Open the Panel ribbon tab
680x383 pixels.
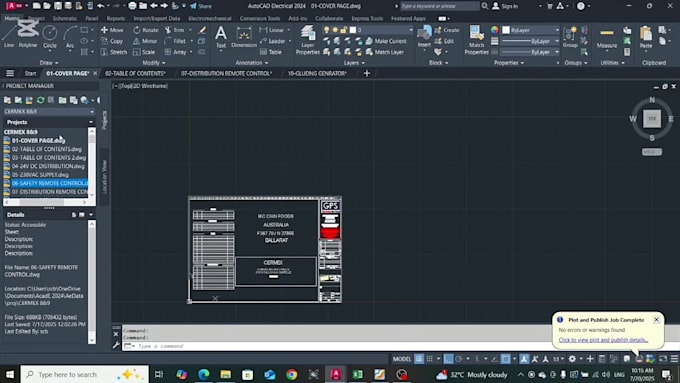click(92, 19)
